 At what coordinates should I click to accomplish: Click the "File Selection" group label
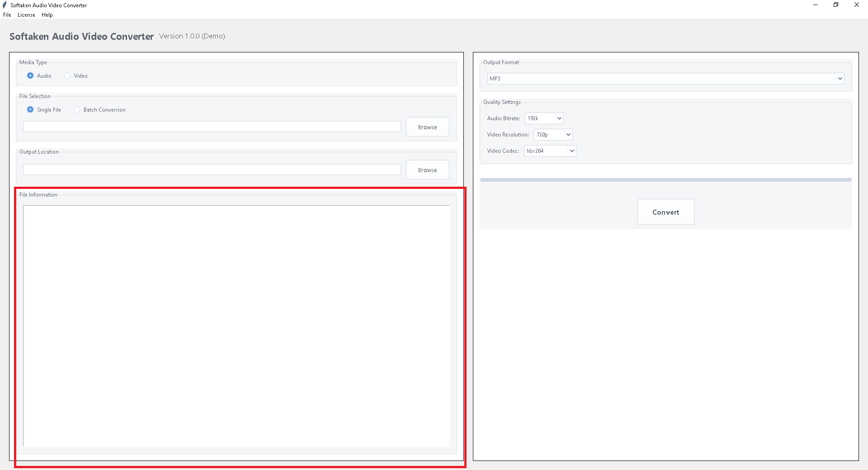[35, 96]
